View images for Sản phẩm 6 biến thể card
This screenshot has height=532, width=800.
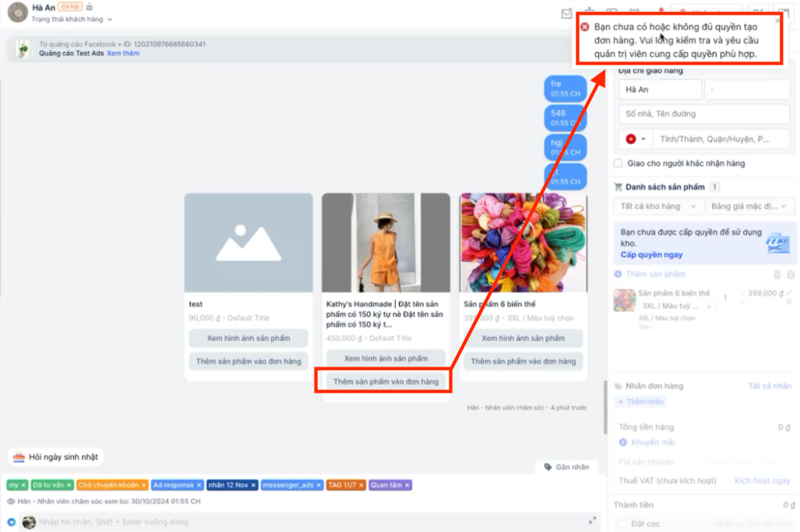523,338
